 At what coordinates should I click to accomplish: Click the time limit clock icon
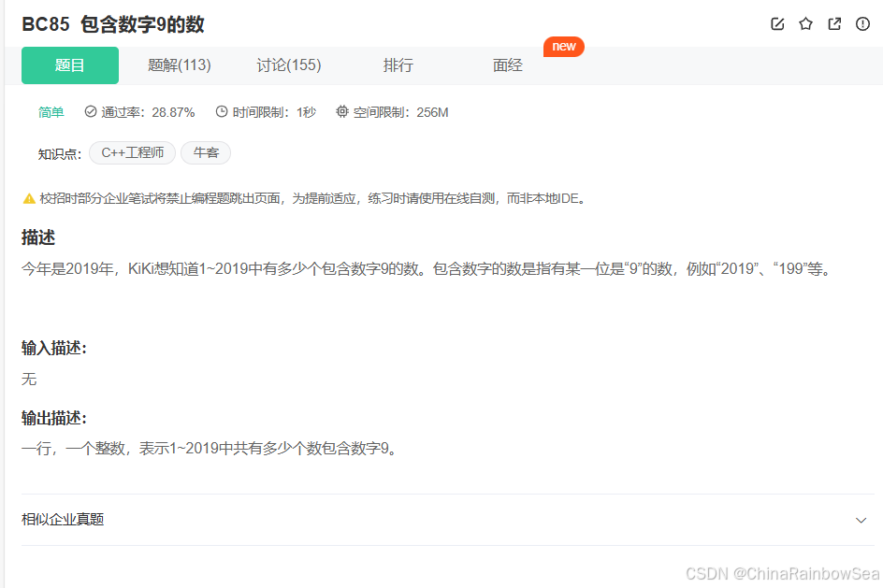point(222,112)
